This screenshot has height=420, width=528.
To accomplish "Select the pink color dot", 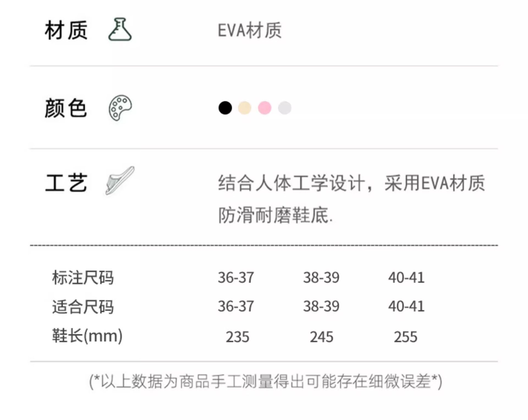I will click(x=265, y=108).
